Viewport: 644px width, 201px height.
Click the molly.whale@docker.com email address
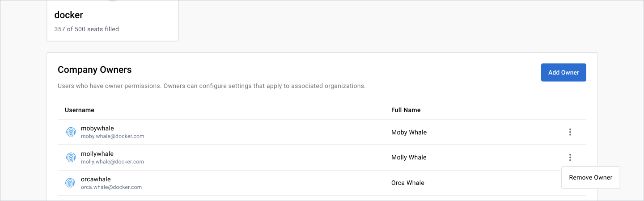click(x=112, y=162)
